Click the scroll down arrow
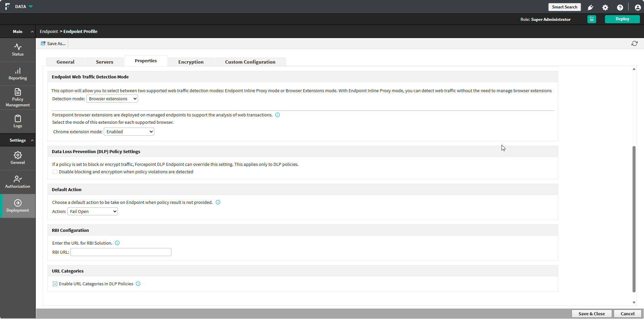The height and width of the screenshot is (319, 644). [x=634, y=303]
